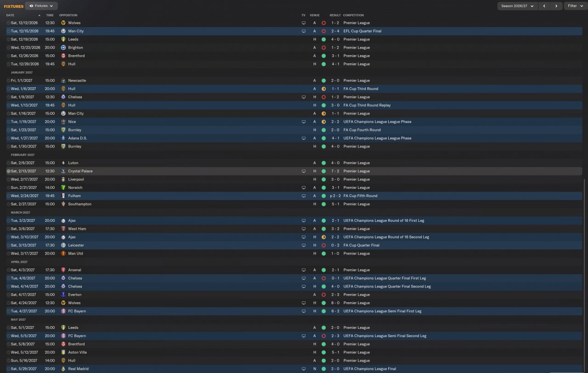Open the Adana D.S. club badge
The image size is (588, 373).
click(x=63, y=138)
